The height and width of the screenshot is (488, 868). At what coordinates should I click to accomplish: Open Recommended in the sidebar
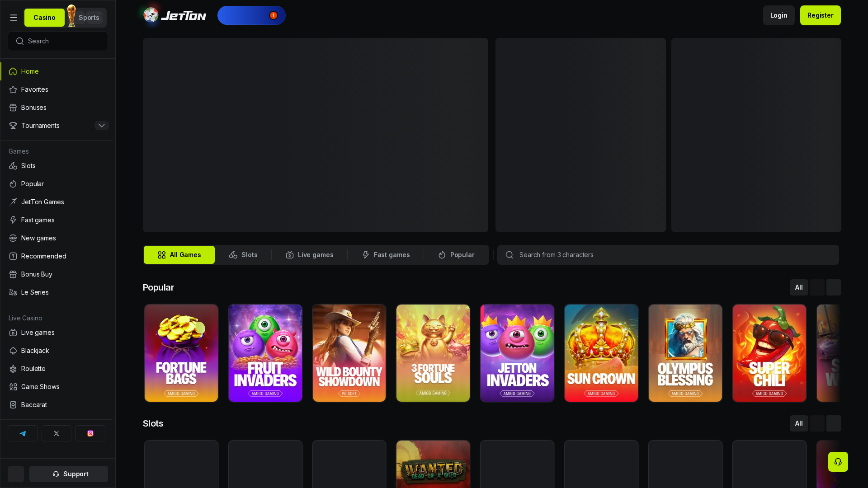coord(57,256)
